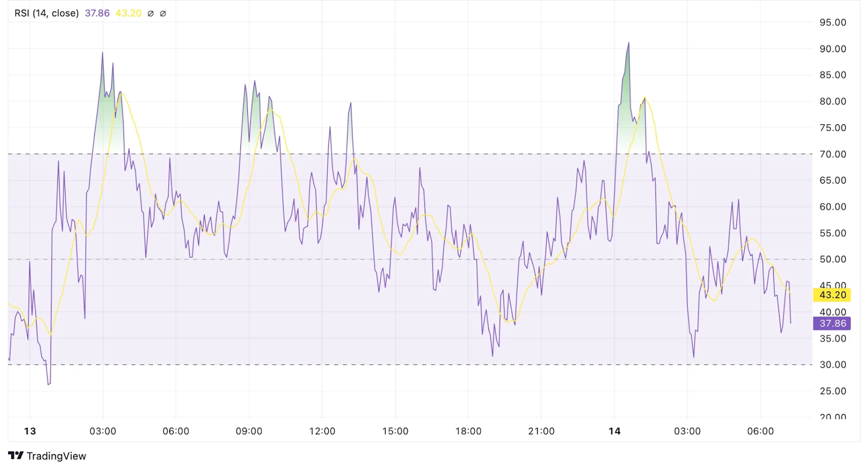The height and width of the screenshot is (469, 868).
Task: Click the 15:00 time axis label
Action: pyautogui.click(x=395, y=431)
